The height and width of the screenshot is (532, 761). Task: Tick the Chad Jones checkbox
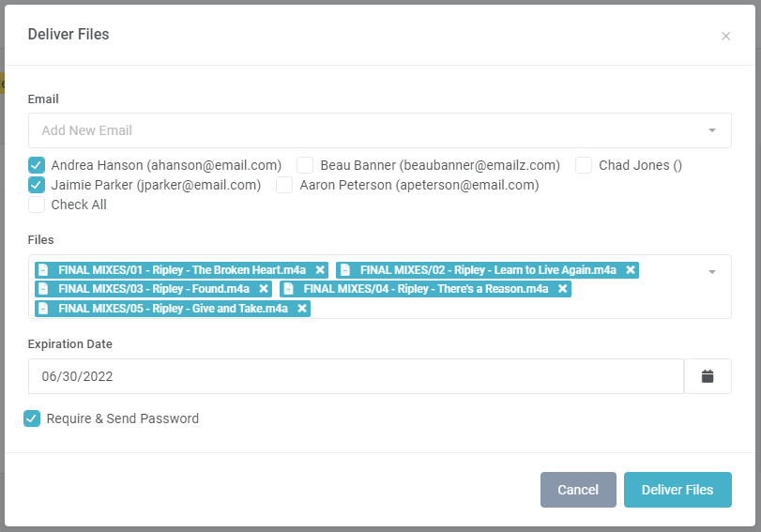[584, 165]
